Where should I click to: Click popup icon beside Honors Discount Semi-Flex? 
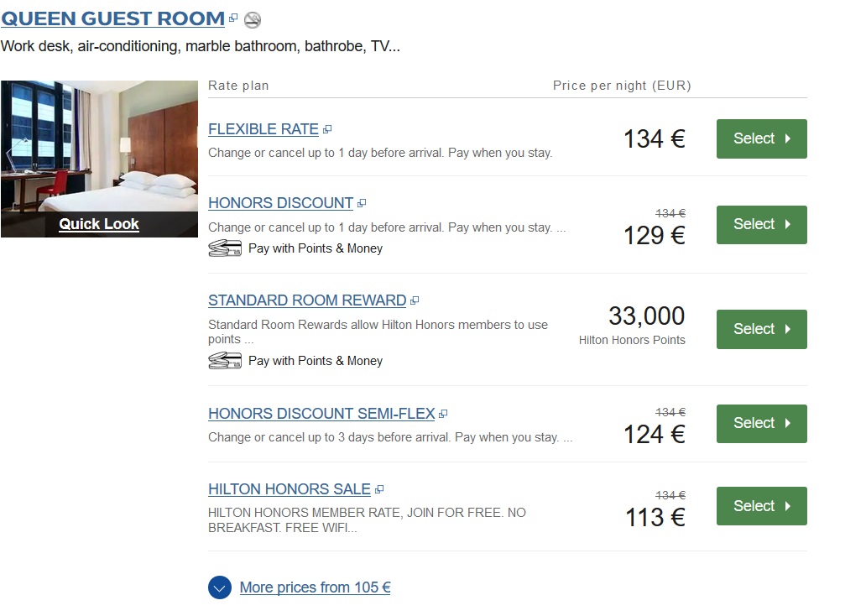click(443, 414)
